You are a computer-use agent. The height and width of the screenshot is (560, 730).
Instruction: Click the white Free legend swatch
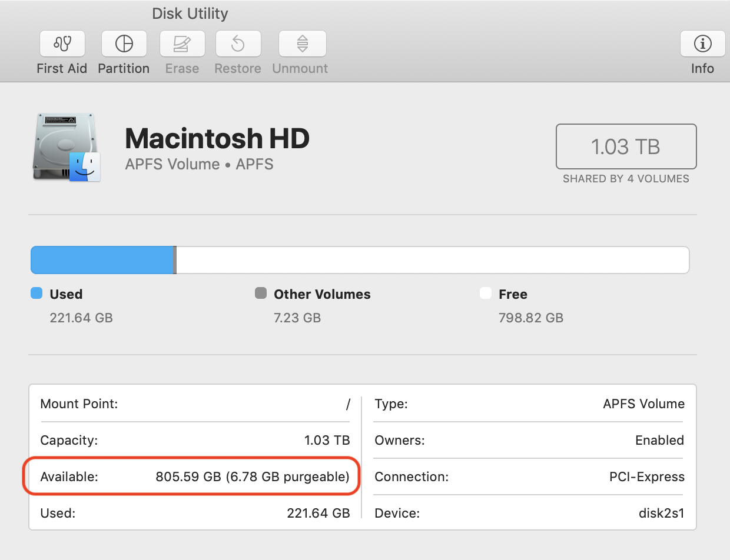pos(486,293)
